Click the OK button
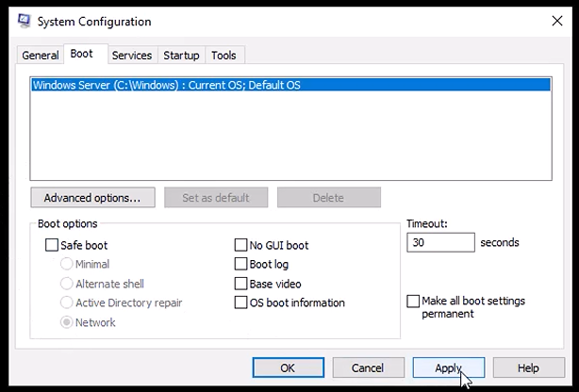This screenshot has height=392, width=579. click(x=288, y=367)
